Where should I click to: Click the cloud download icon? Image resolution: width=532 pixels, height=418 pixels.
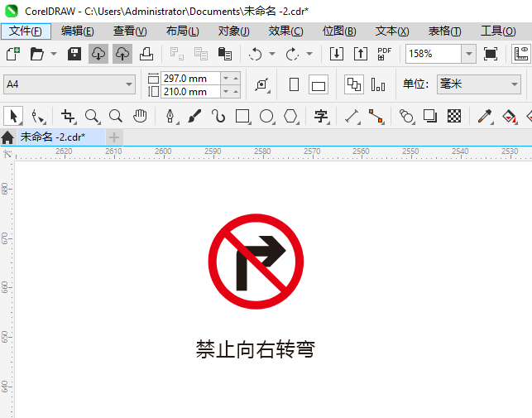tap(98, 54)
